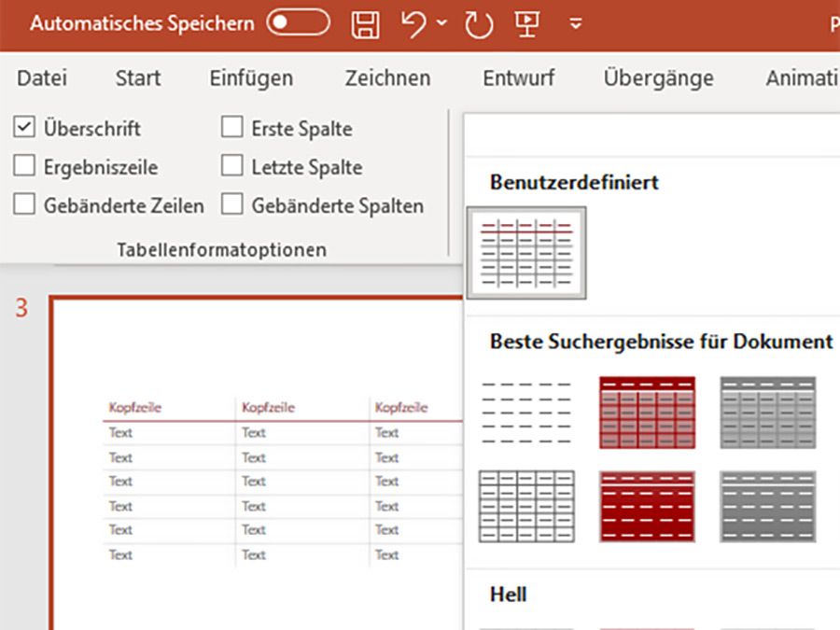
Task: Open the Datei tab
Action: 42,78
